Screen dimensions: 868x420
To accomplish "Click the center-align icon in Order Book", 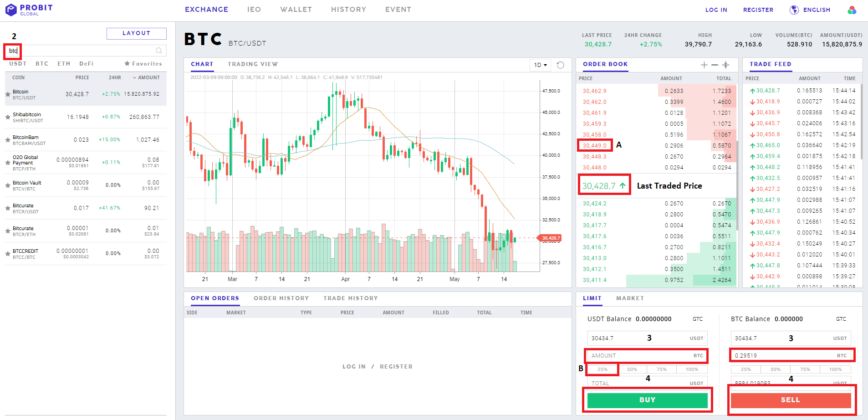I will point(726,65).
